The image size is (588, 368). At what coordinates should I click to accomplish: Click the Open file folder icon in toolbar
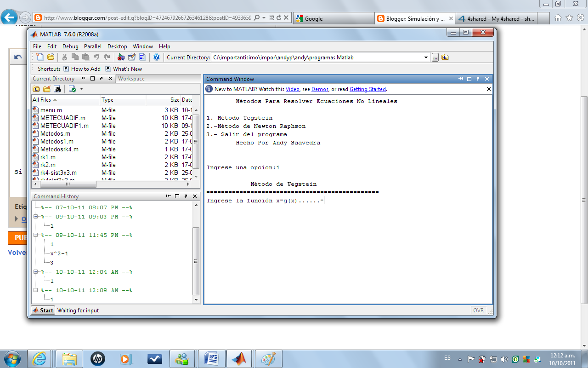[51, 57]
